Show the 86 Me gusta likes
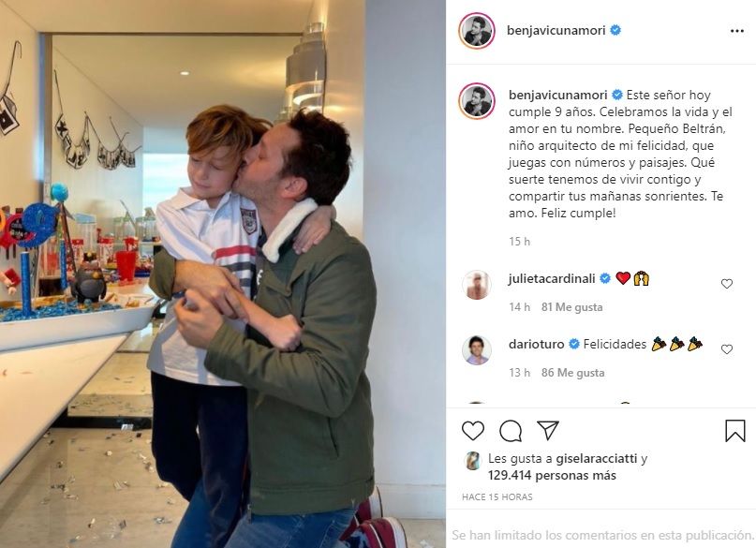756x548 pixels. (x=572, y=373)
